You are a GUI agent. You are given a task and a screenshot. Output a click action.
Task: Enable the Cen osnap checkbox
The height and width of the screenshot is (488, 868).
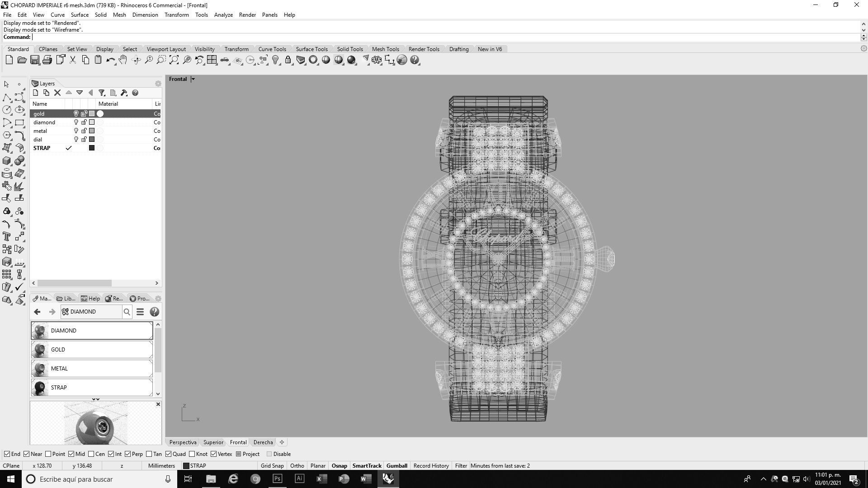coord(91,454)
